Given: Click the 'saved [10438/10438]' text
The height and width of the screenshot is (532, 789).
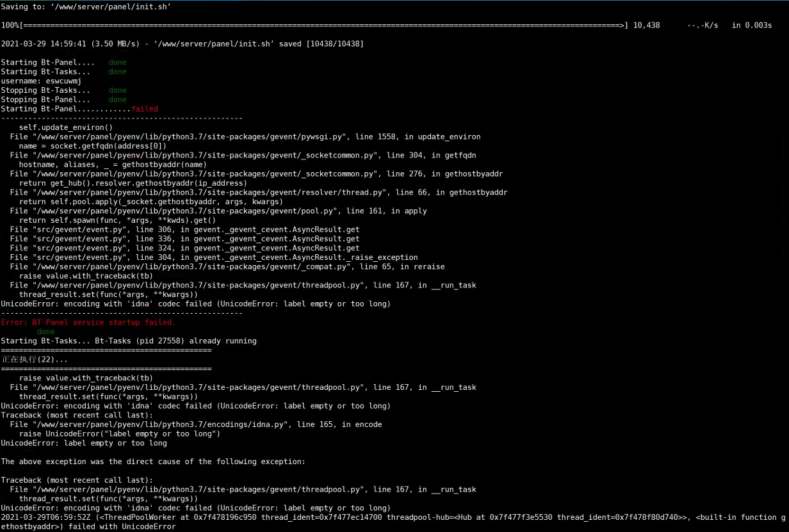Looking at the screenshot, I should (x=321, y=44).
